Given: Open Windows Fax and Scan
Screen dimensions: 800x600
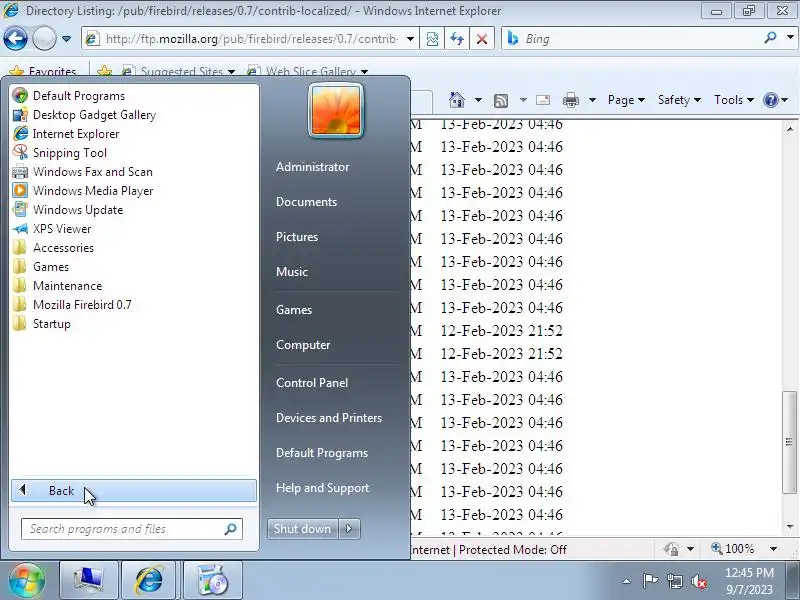Looking at the screenshot, I should (93, 172).
